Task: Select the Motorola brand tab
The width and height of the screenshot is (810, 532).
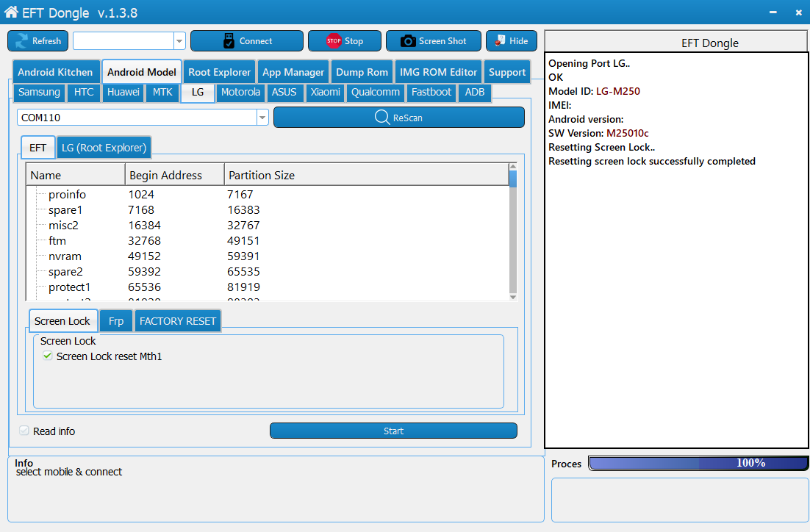Action: click(240, 92)
